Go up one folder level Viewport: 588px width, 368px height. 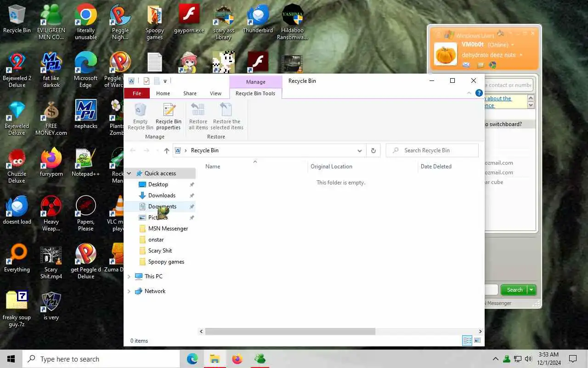click(x=166, y=150)
